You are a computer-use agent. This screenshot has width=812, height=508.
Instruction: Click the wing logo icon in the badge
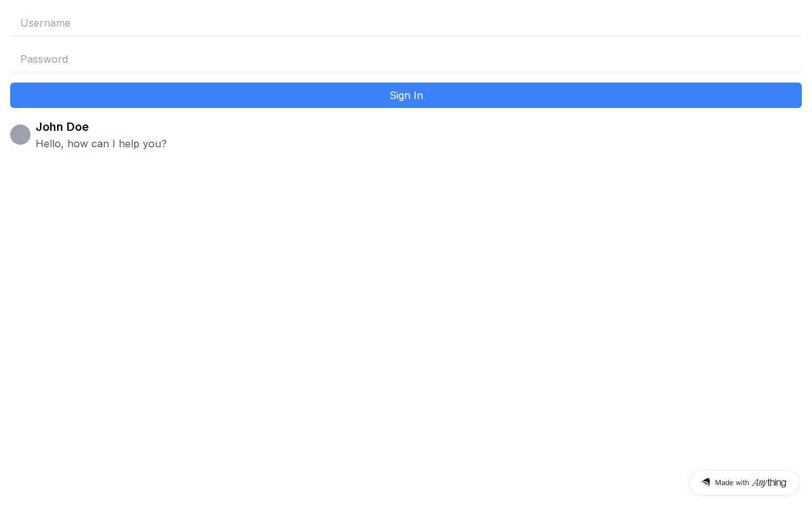pos(705,483)
